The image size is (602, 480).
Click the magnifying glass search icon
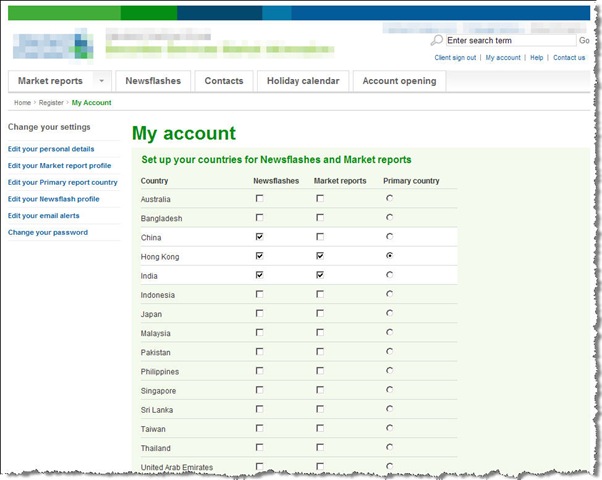click(x=437, y=40)
